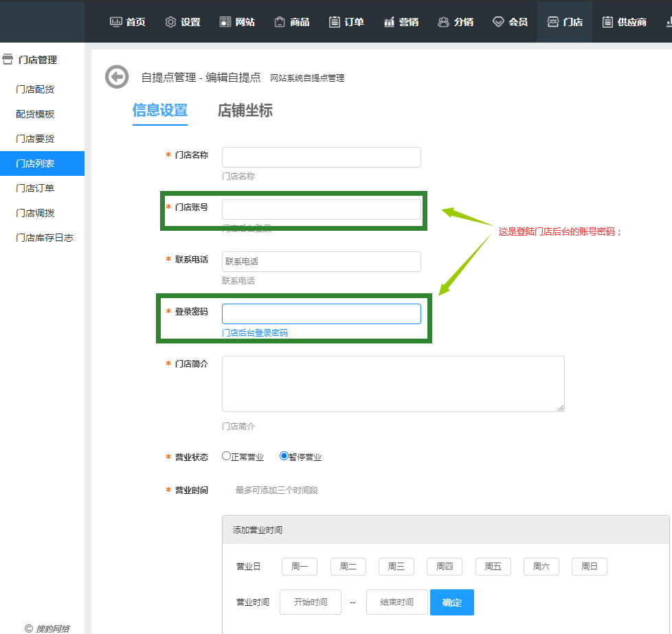The height and width of the screenshot is (634, 672).
Task: Open 会员 diamond icon in navigation
Action: pyautogui.click(x=498, y=22)
